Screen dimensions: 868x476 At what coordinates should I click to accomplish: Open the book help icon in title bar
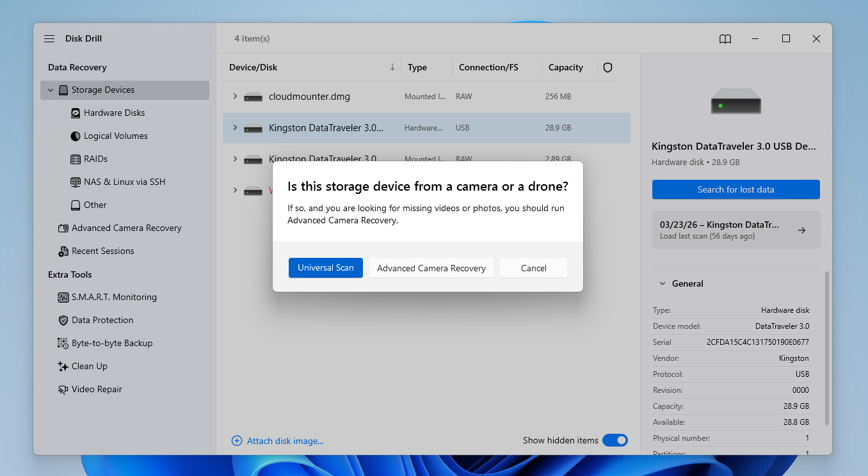[725, 39]
